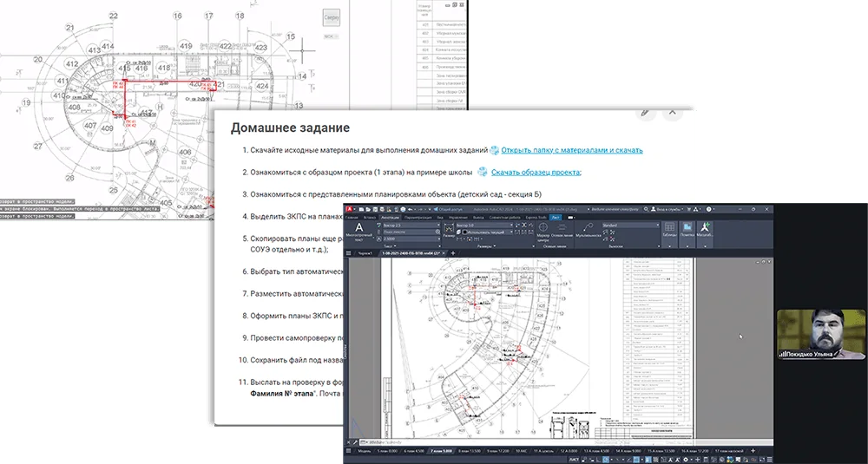The image size is (868, 464).
Task: Open the Параметризация ribbon tab
Action: [418, 218]
